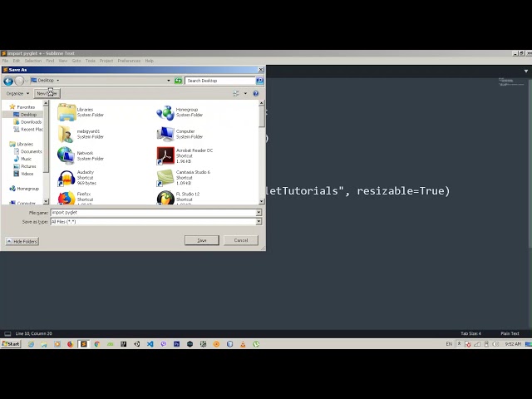Image resolution: width=532 pixels, height=399 pixels.
Task: Click the File name input field
Action: tap(153, 213)
